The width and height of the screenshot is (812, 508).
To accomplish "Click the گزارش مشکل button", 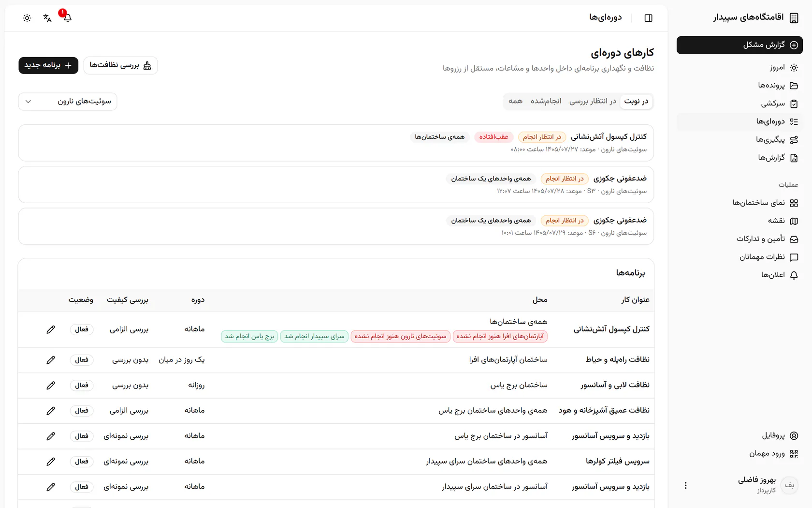I will click(739, 45).
